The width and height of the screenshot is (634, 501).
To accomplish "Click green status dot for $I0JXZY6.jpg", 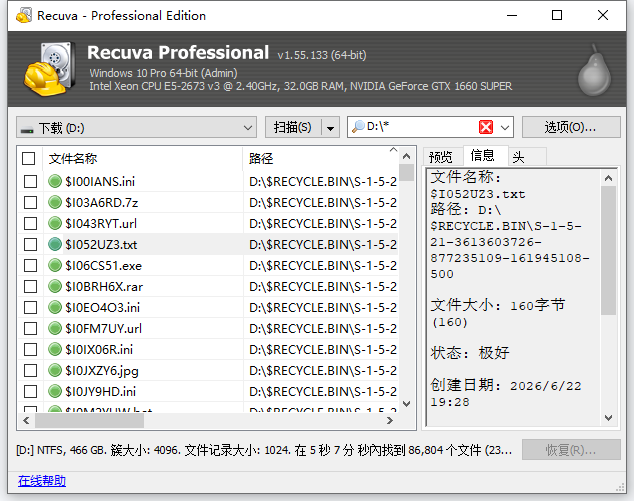I will [x=55, y=370].
